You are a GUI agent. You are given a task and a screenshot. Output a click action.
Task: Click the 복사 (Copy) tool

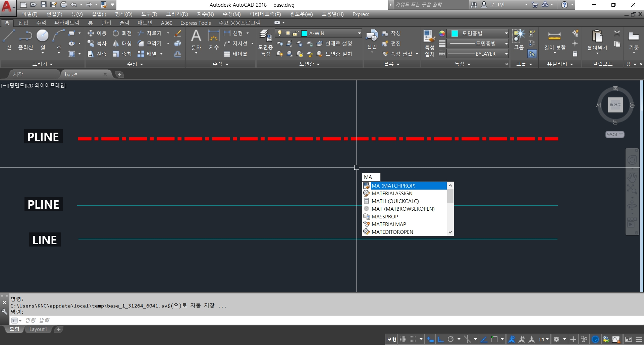click(x=97, y=44)
